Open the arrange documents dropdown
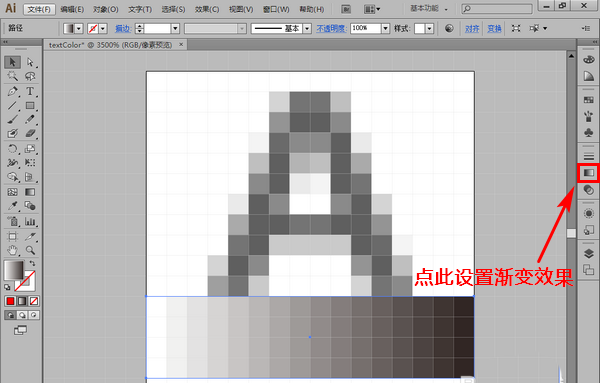The height and width of the screenshot is (383, 600). 372,9
